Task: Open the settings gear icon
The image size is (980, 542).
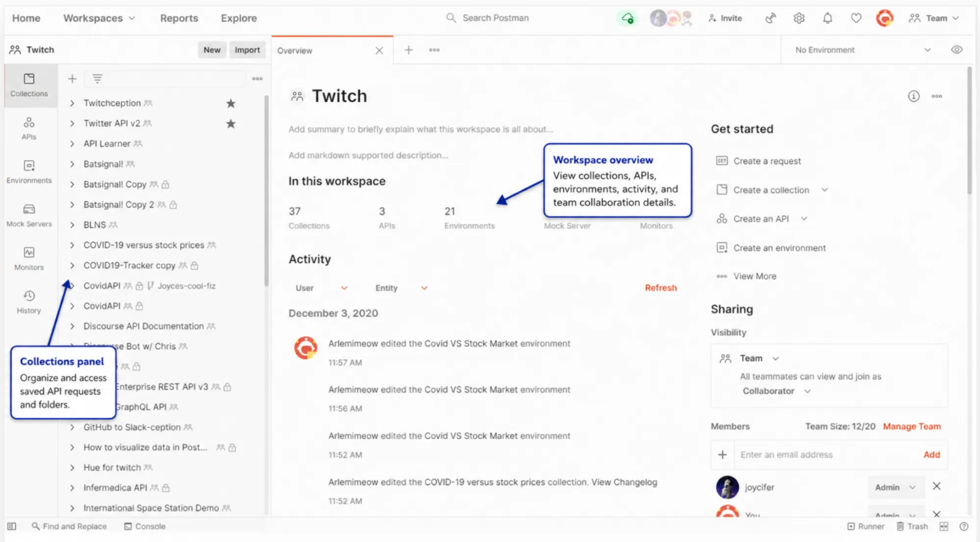Action: click(x=799, y=18)
